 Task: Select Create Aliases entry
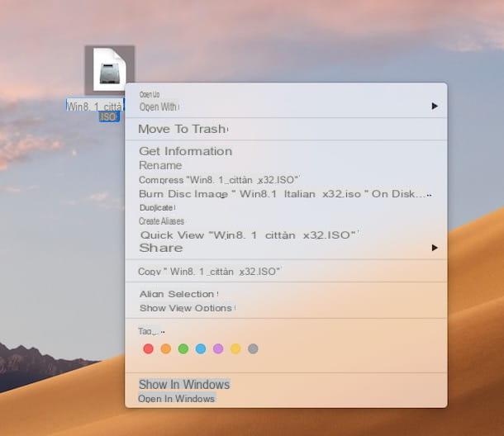pyautogui.click(x=161, y=221)
